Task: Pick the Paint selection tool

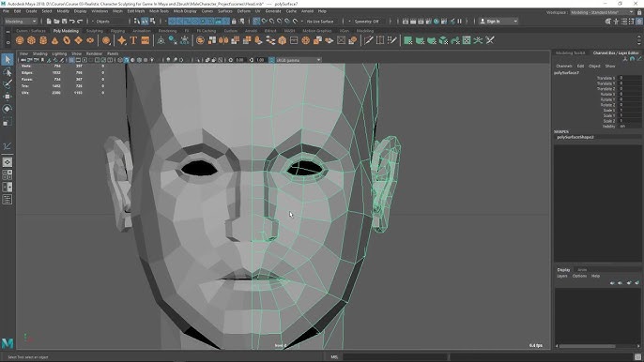Action: [x=8, y=84]
